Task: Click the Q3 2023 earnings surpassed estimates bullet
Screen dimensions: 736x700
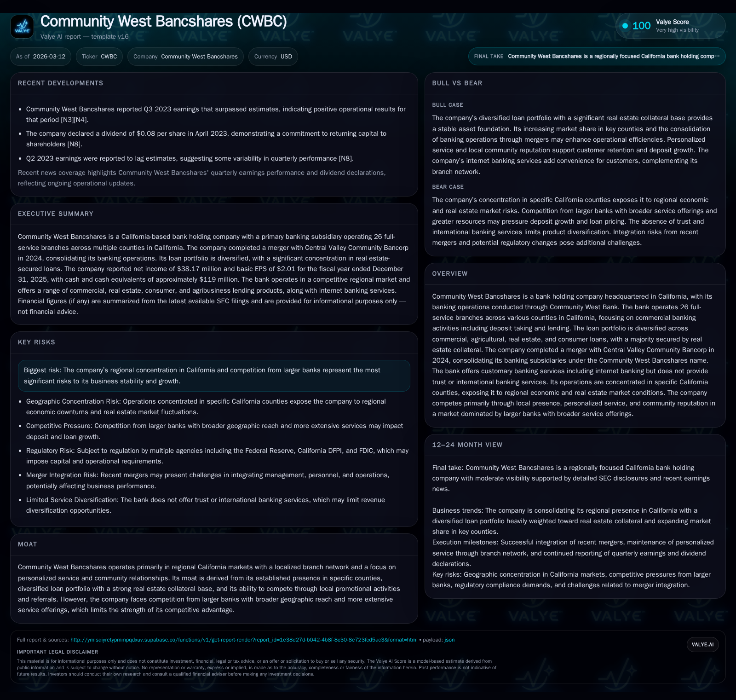Action: pos(216,115)
